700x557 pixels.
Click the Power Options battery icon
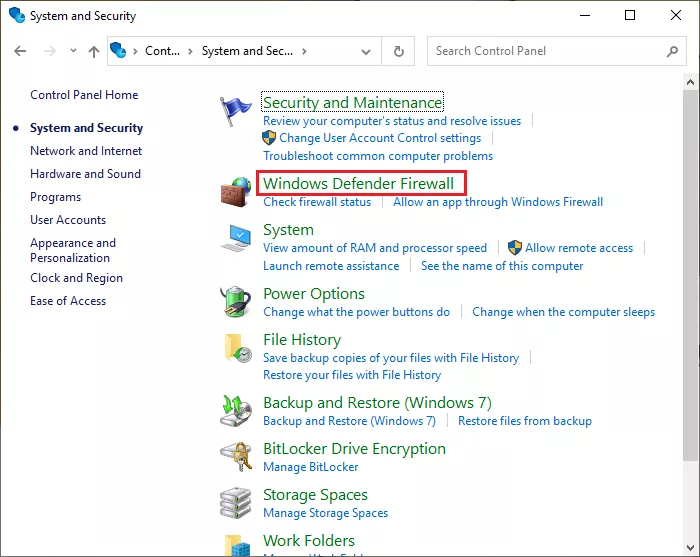click(x=236, y=302)
